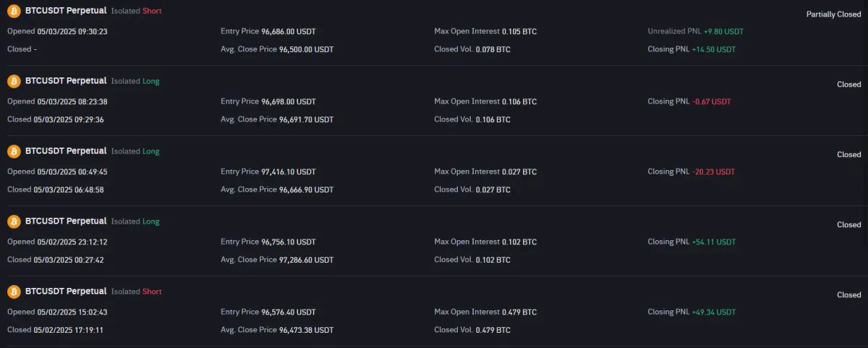Click the Closing PNL +49.34 USDT value
Image resolution: width=868 pixels, height=348 pixels.
(713, 313)
